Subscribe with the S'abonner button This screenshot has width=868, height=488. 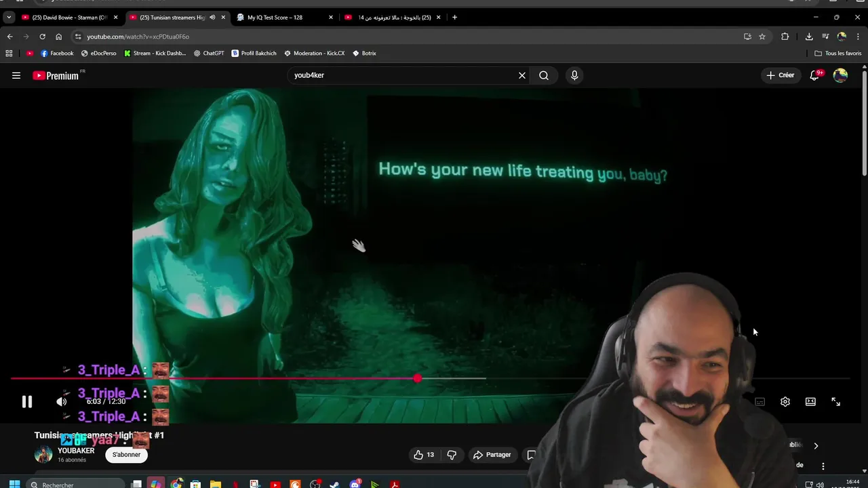click(126, 455)
